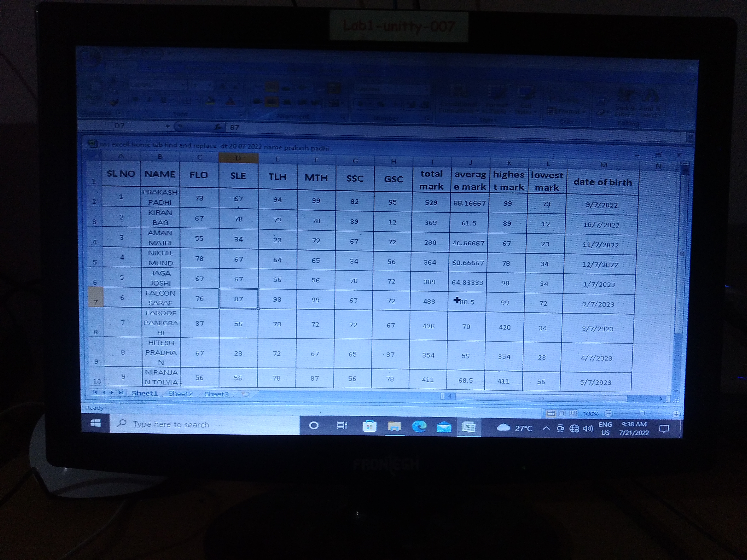Click the Insert Worksheet tab icon
Image resolution: width=747 pixels, height=560 pixels.
(x=245, y=394)
